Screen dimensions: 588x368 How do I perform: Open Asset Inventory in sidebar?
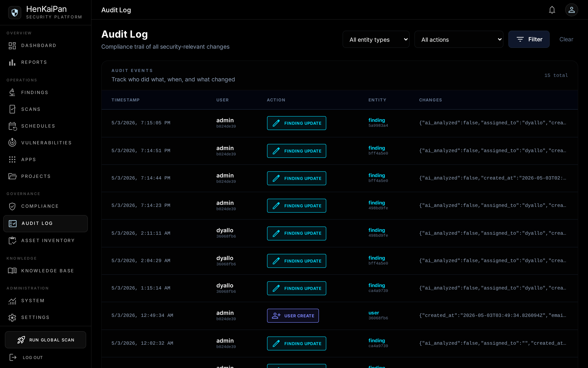click(46, 241)
